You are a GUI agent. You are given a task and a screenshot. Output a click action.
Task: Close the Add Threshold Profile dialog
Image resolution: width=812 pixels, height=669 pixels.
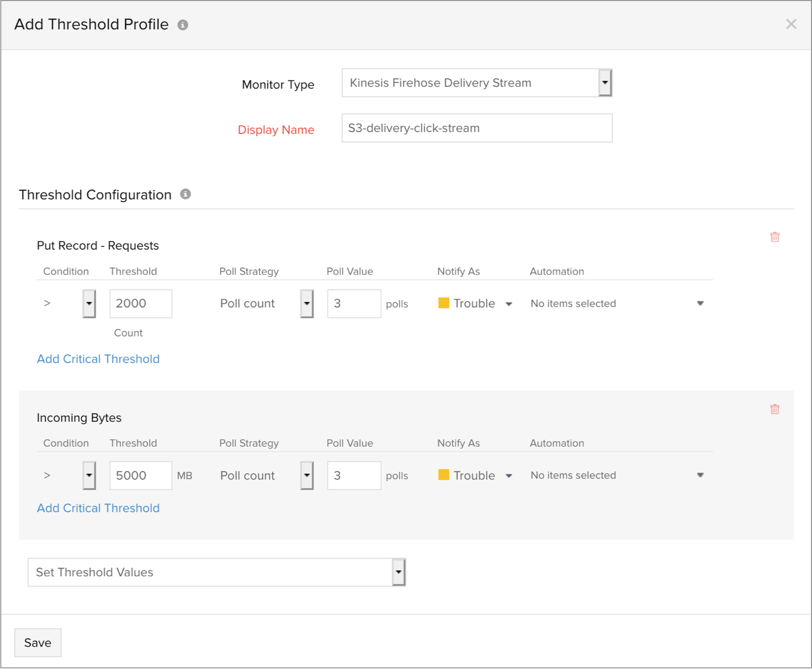click(x=791, y=24)
